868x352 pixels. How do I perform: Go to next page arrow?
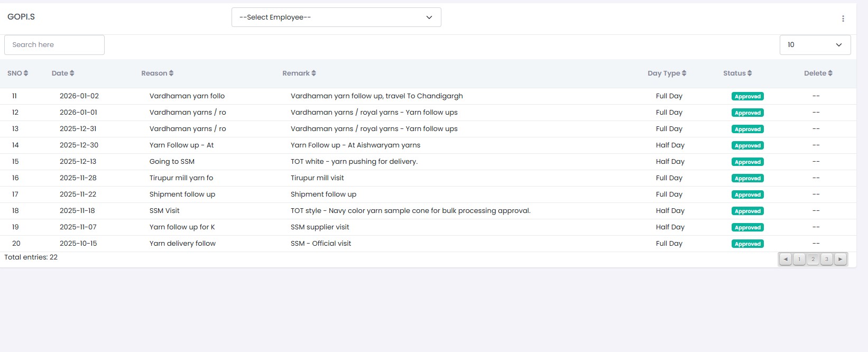click(841, 259)
